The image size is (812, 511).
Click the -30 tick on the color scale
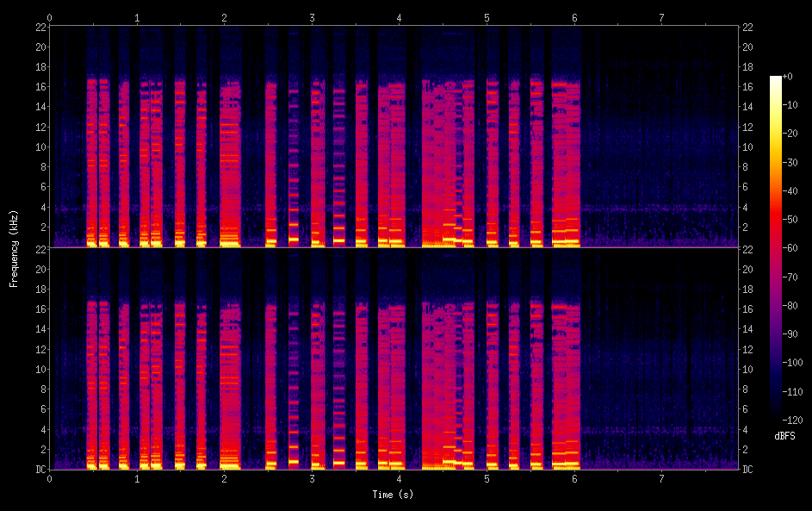(787, 162)
